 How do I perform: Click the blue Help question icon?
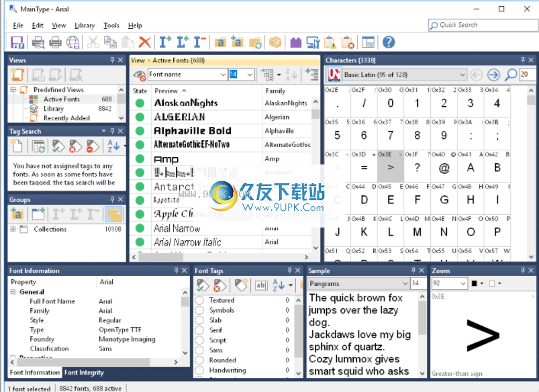[389, 42]
